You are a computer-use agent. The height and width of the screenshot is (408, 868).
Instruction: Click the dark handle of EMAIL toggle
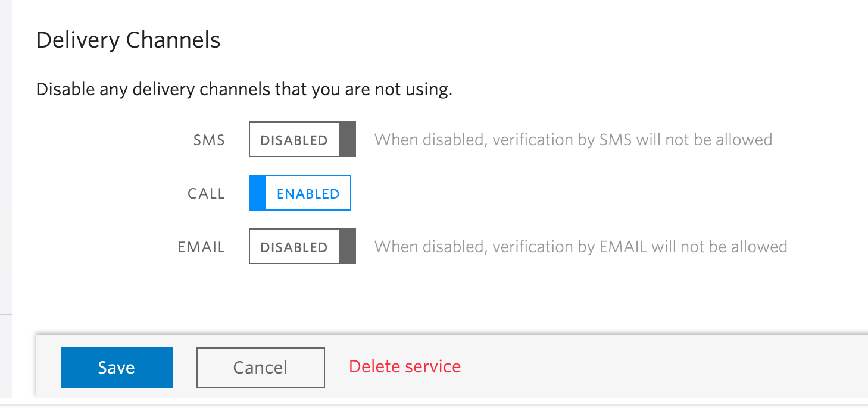pos(349,246)
